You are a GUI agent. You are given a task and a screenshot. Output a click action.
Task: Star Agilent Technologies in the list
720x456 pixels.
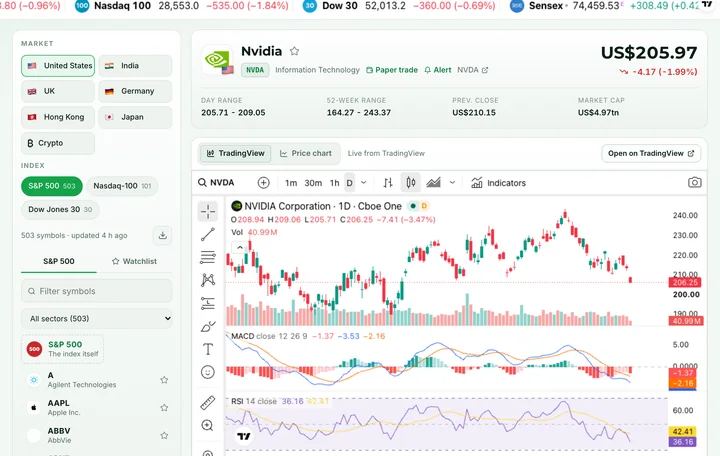click(x=164, y=380)
